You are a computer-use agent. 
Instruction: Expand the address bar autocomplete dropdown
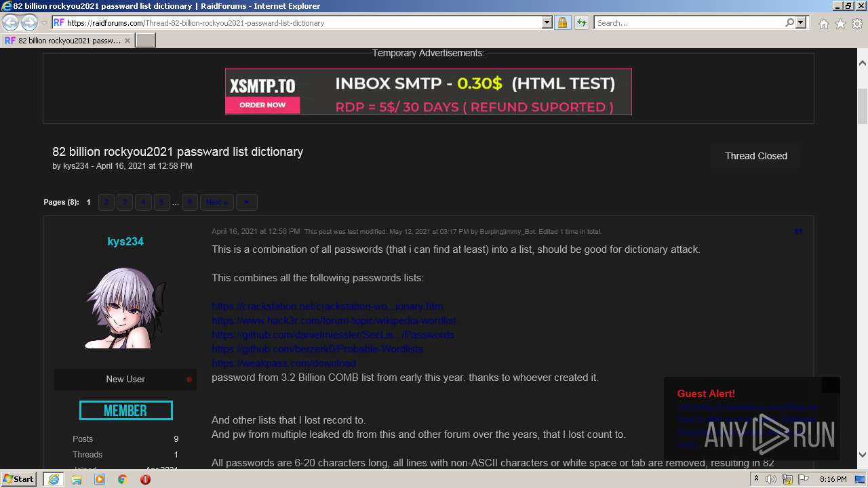[547, 22]
